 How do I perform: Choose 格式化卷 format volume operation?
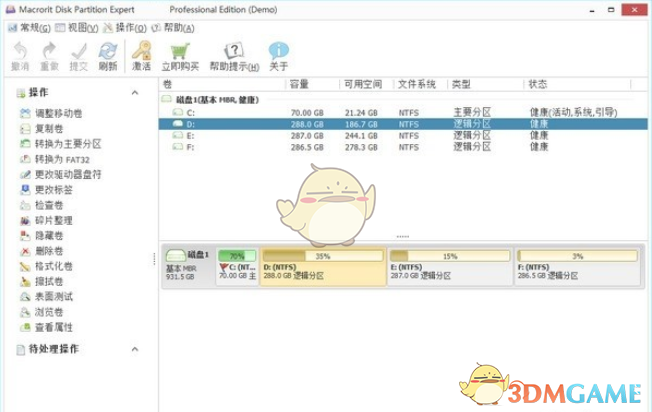pyautogui.click(x=54, y=266)
